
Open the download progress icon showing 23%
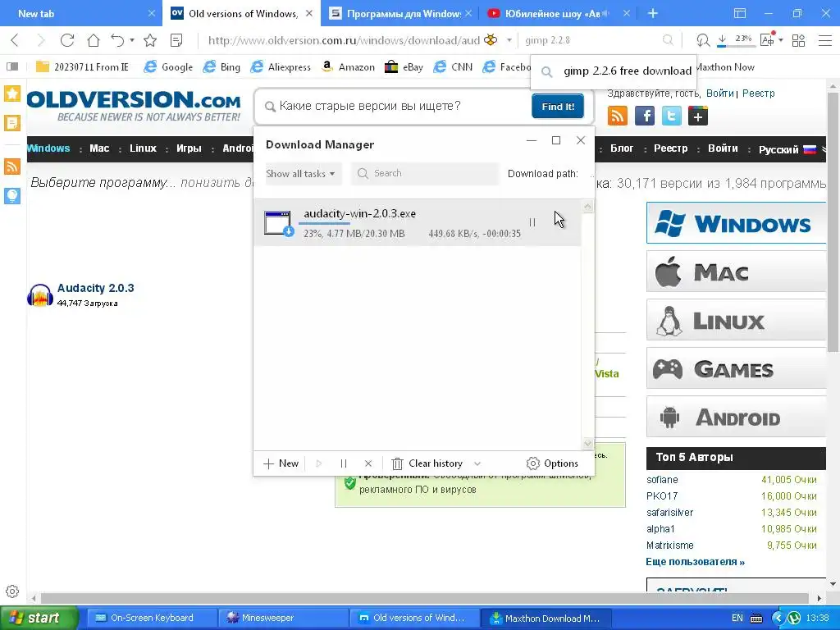coord(736,40)
